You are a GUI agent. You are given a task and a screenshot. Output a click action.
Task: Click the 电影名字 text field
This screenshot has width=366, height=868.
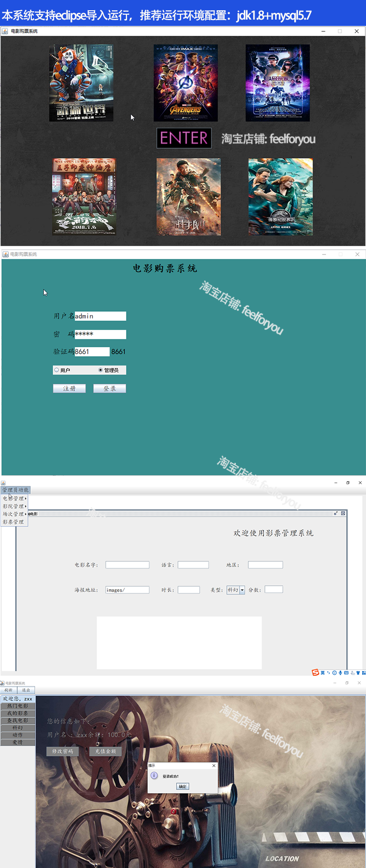click(x=128, y=565)
